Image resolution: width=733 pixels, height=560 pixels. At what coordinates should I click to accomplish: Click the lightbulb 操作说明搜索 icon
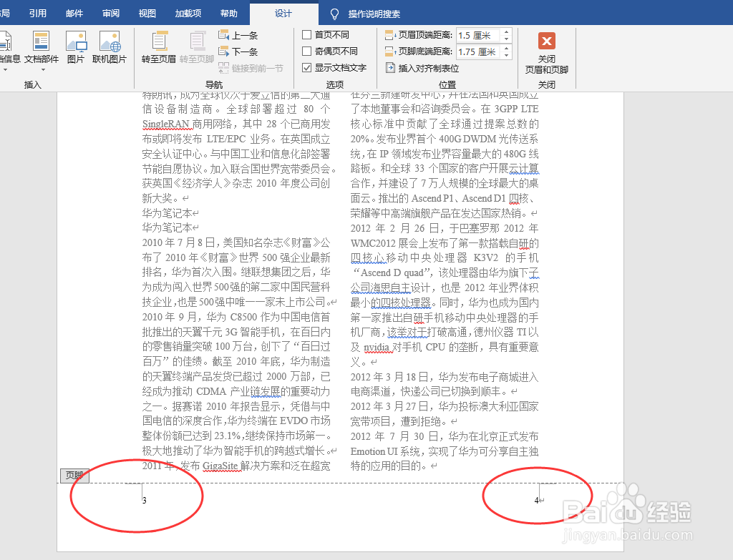point(335,14)
